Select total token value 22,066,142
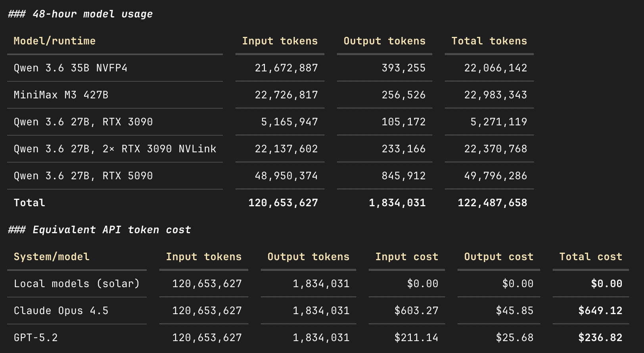 click(496, 68)
